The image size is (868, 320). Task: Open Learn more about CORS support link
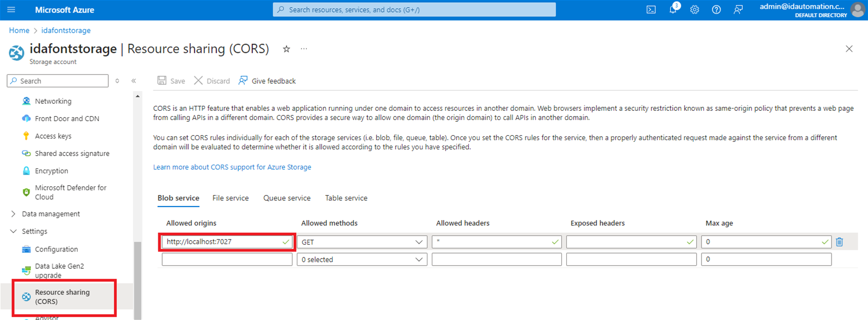[x=232, y=167]
